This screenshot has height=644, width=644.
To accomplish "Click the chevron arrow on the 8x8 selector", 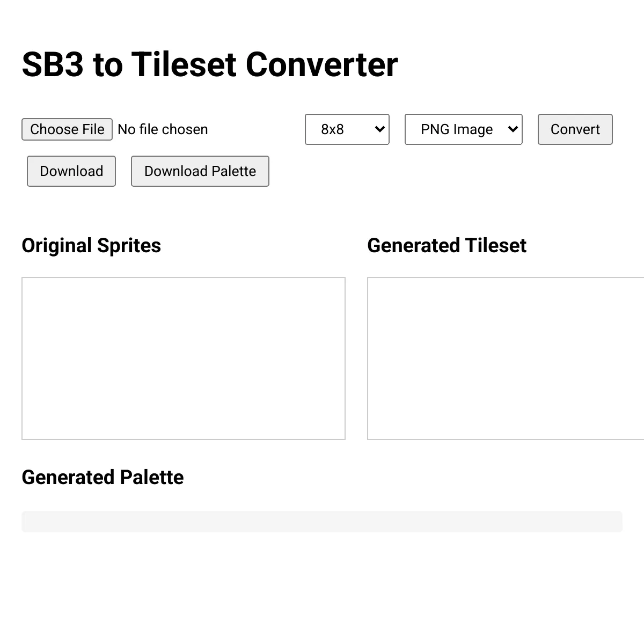I will pos(379,129).
